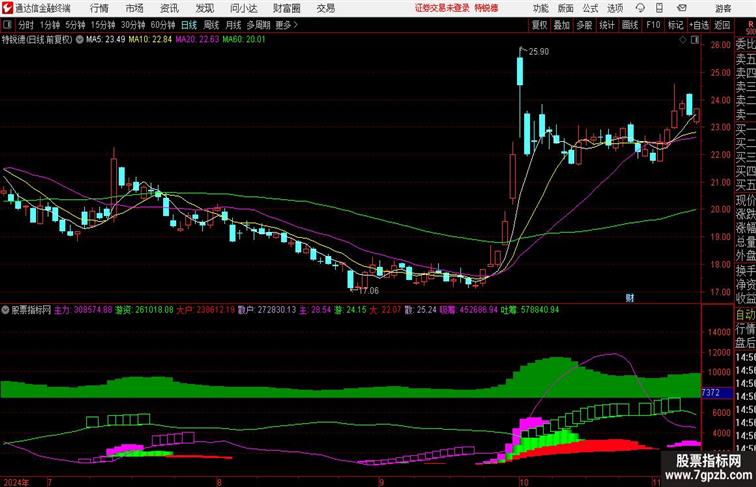
Task: Click the 8 month marker on timeline
Action: [219, 482]
